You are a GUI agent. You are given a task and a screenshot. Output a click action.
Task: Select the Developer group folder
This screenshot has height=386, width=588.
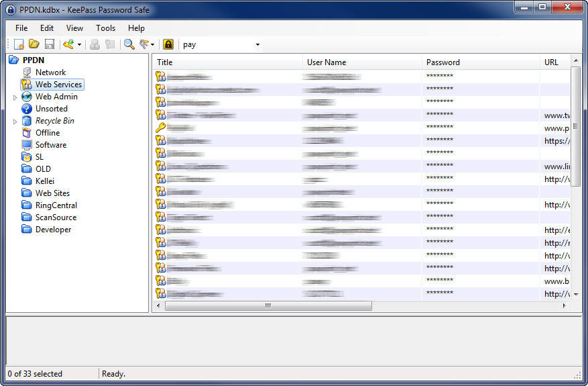tap(53, 230)
